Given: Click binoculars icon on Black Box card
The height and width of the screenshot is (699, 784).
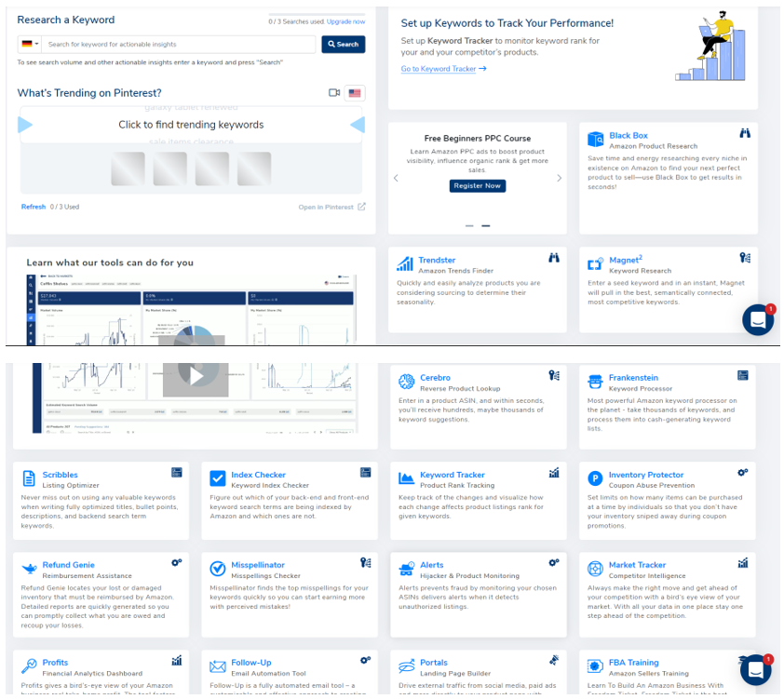Looking at the screenshot, I should tap(745, 133).
